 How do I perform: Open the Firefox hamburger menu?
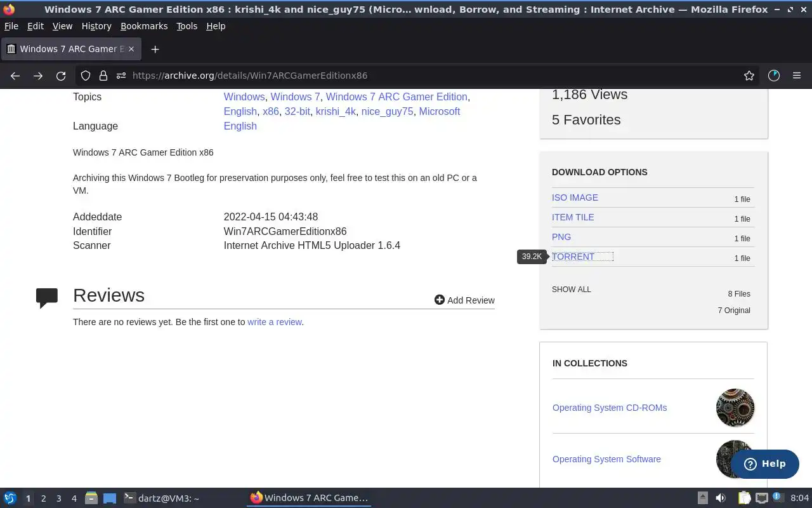pos(797,76)
